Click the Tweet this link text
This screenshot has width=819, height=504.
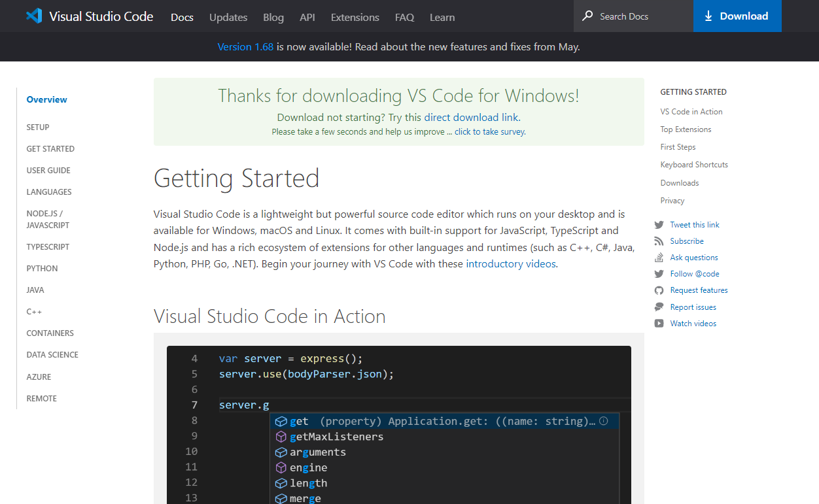[695, 225]
